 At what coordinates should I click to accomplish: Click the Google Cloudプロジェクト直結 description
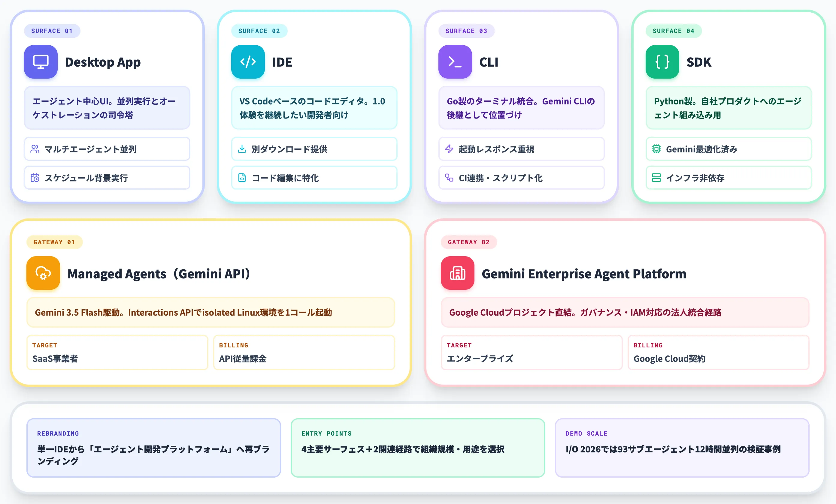click(625, 312)
